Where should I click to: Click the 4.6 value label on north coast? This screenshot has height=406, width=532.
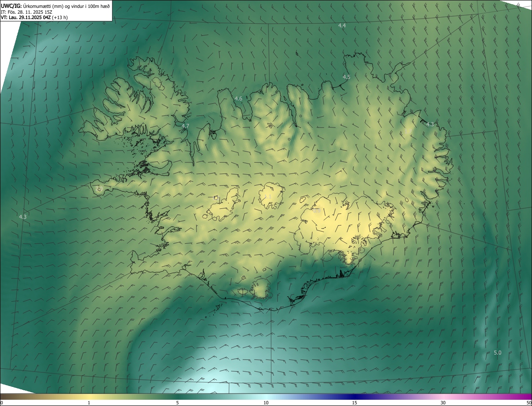[x=238, y=99]
